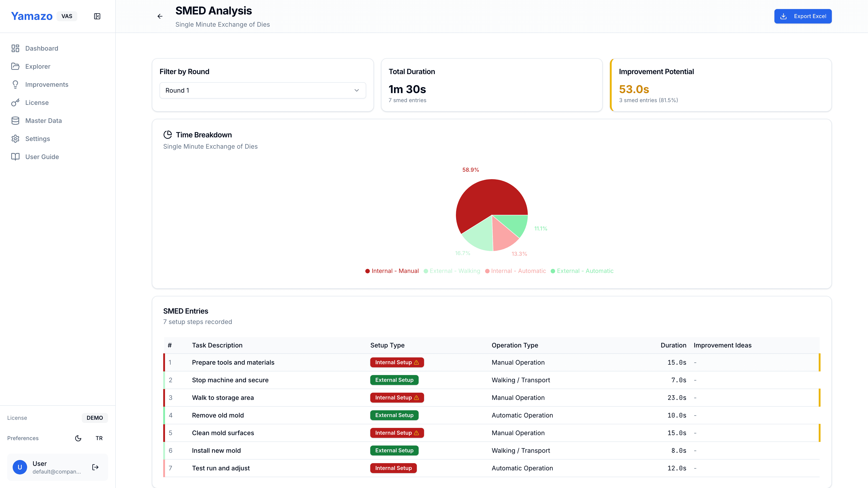Toggle the External - Automatic legend entry
Image resolution: width=868 pixels, height=488 pixels.
(582, 271)
